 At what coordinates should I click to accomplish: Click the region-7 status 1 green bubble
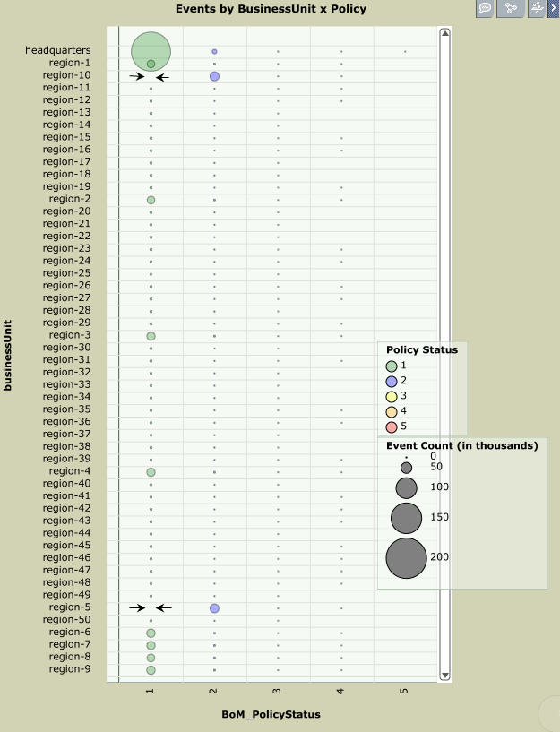[151, 646]
